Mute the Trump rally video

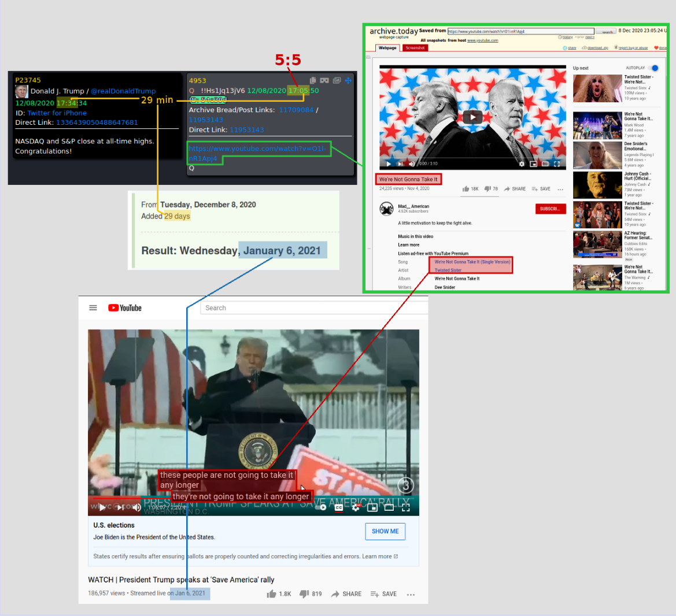(x=136, y=507)
